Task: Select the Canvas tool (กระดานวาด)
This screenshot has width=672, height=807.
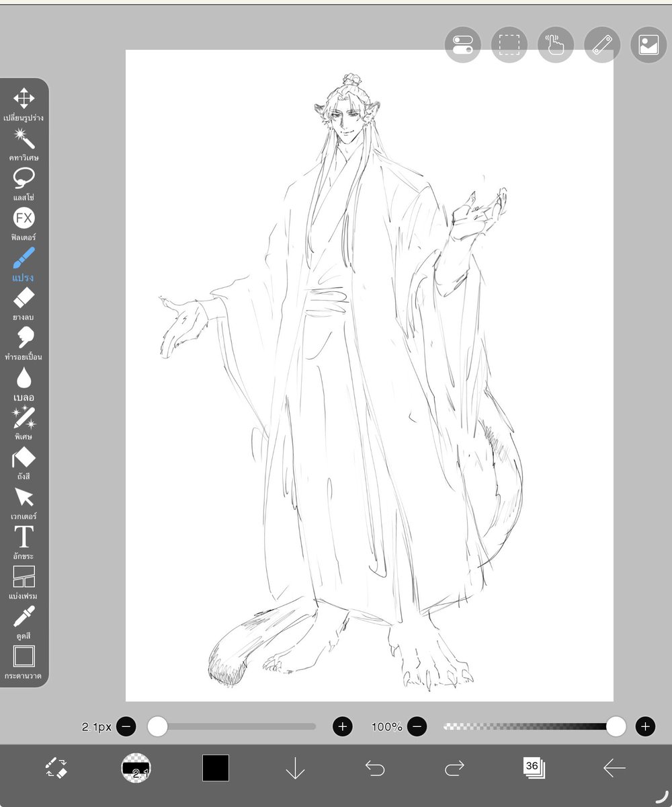Action: click(24, 662)
